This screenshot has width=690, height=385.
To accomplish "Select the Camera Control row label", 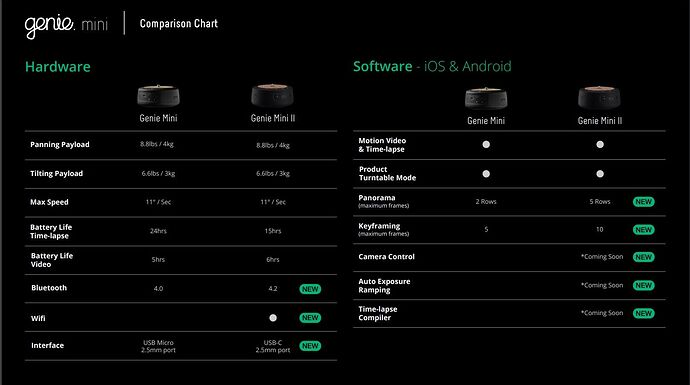I will click(x=386, y=257).
